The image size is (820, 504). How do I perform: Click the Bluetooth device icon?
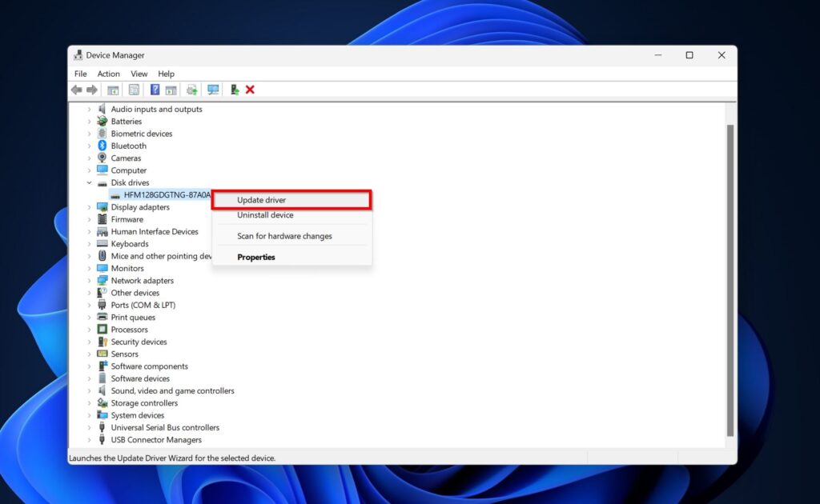[102, 146]
